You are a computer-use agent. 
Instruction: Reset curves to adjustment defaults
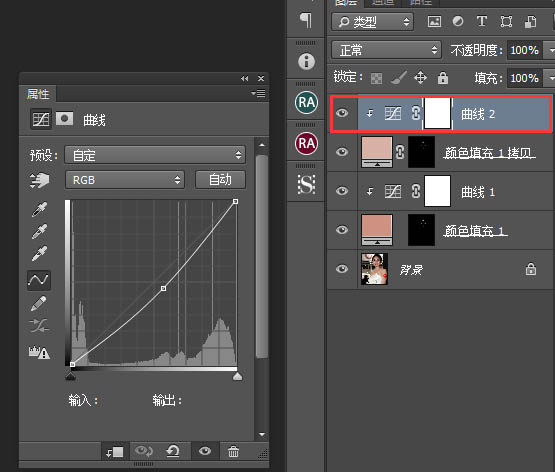point(173,451)
